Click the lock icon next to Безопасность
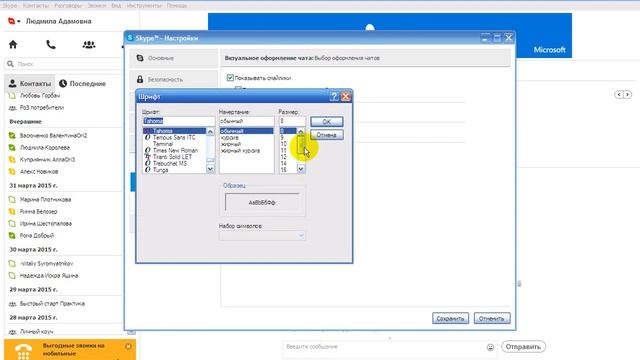The height and width of the screenshot is (360, 640). click(x=140, y=79)
